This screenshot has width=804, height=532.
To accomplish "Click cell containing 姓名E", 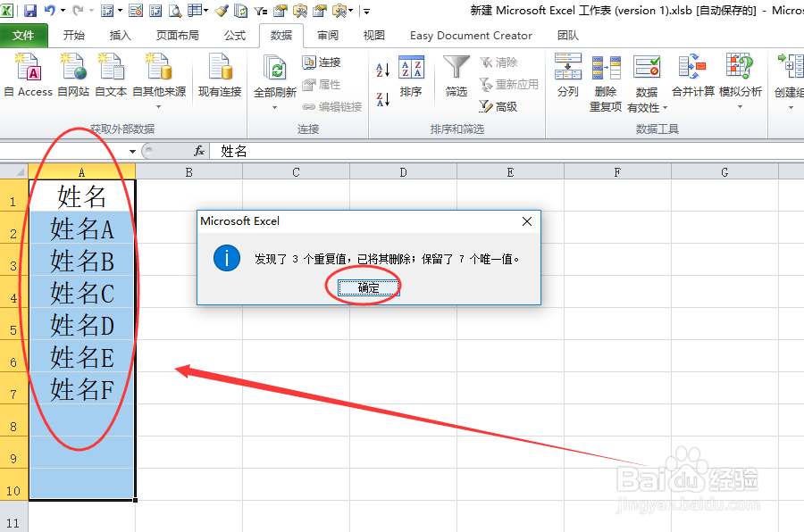I will [82, 356].
